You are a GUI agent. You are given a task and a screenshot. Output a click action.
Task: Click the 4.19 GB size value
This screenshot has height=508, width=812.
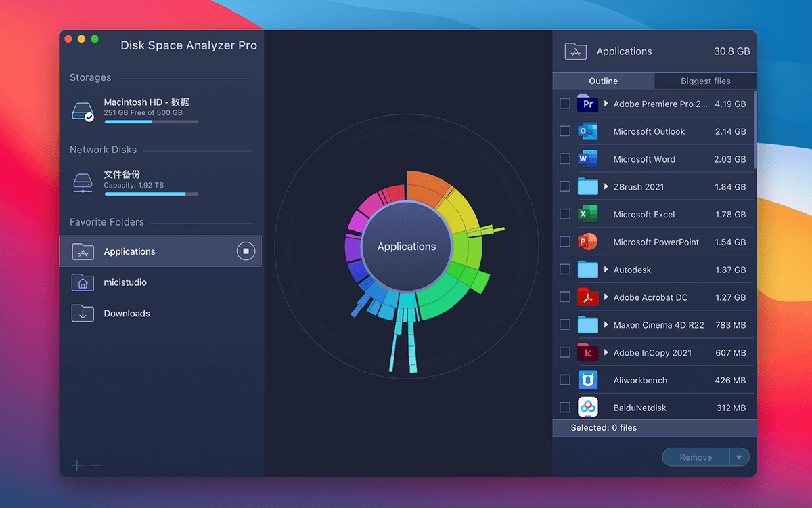tap(730, 104)
